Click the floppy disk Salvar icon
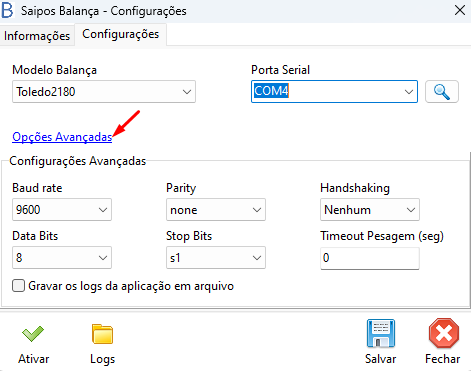Screen dimensions: 471x371 tap(381, 333)
